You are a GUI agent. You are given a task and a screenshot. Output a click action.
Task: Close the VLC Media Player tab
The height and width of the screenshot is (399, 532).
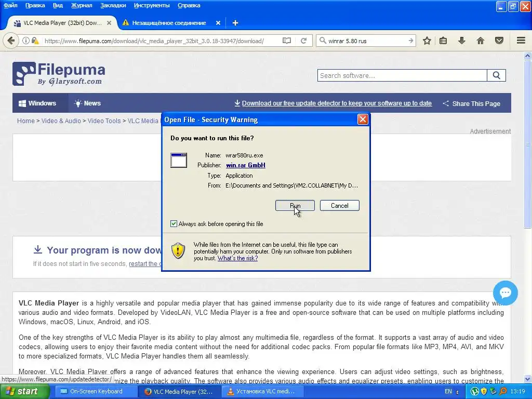coord(109,23)
